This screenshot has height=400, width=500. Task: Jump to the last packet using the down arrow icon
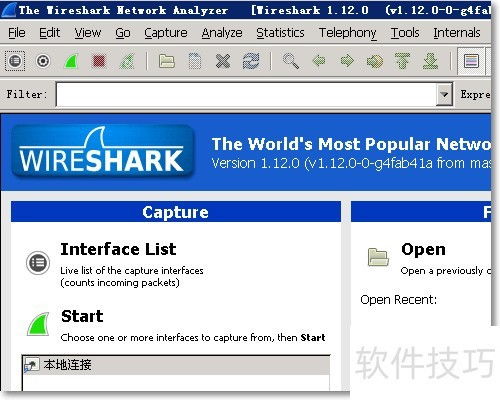(431, 61)
